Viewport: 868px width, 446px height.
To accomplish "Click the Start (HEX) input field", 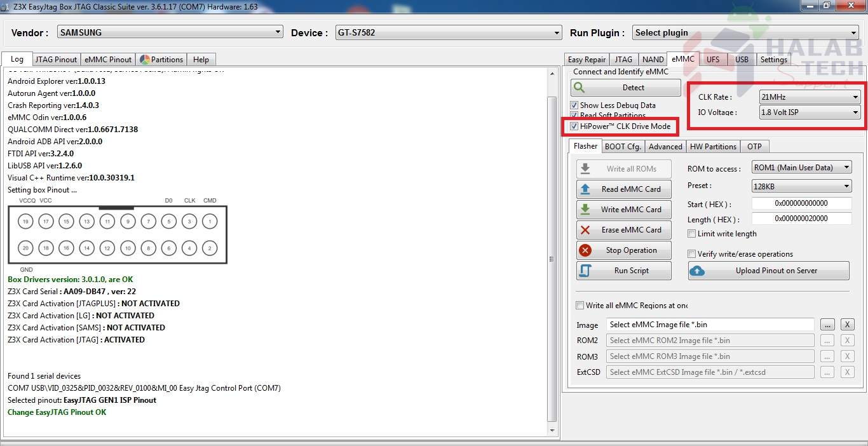I will point(801,203).
